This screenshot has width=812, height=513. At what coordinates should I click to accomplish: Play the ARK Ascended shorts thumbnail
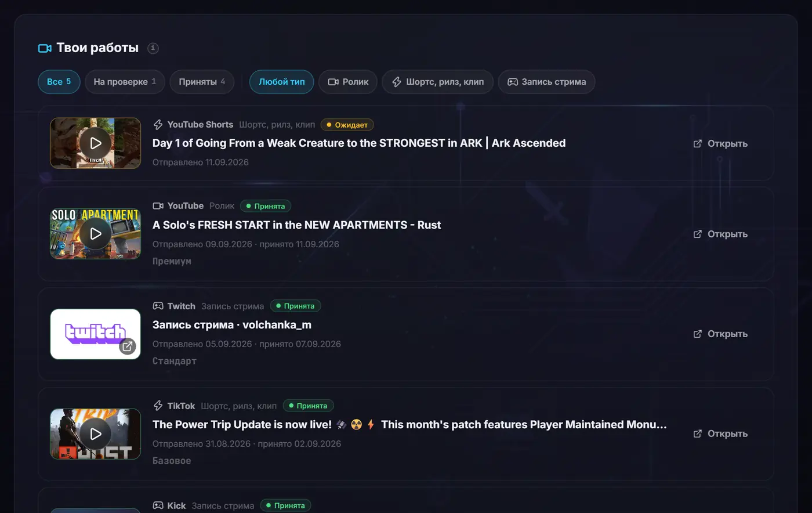(96, 143)
